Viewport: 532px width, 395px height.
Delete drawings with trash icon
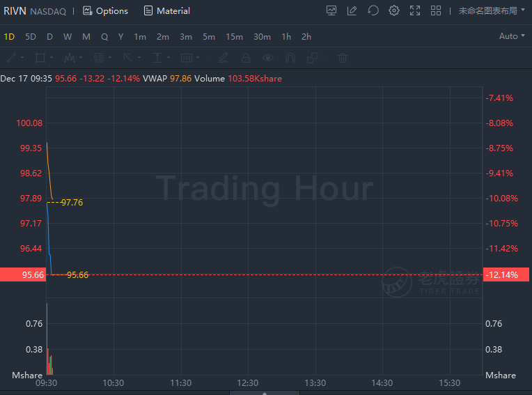(343, 58)
